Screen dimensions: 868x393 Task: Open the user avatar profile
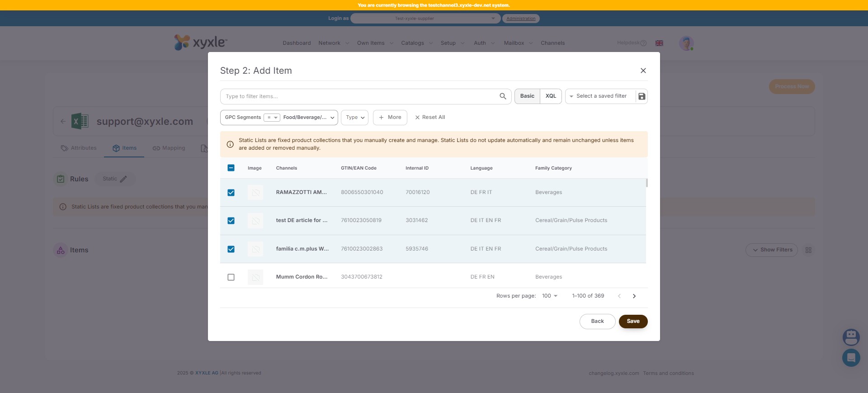pos(686,43)
